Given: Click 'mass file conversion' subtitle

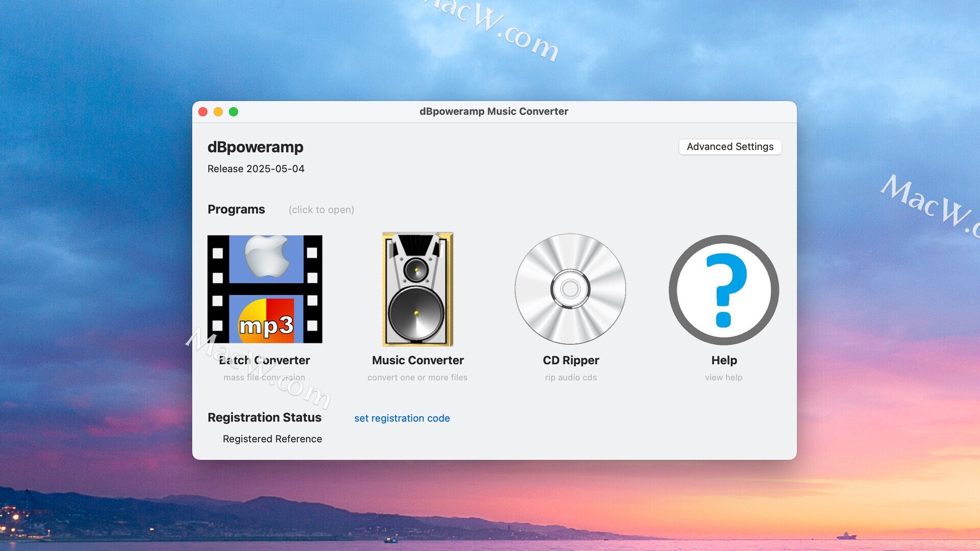Looking at the screenshot, I should [x=264, y=378].
